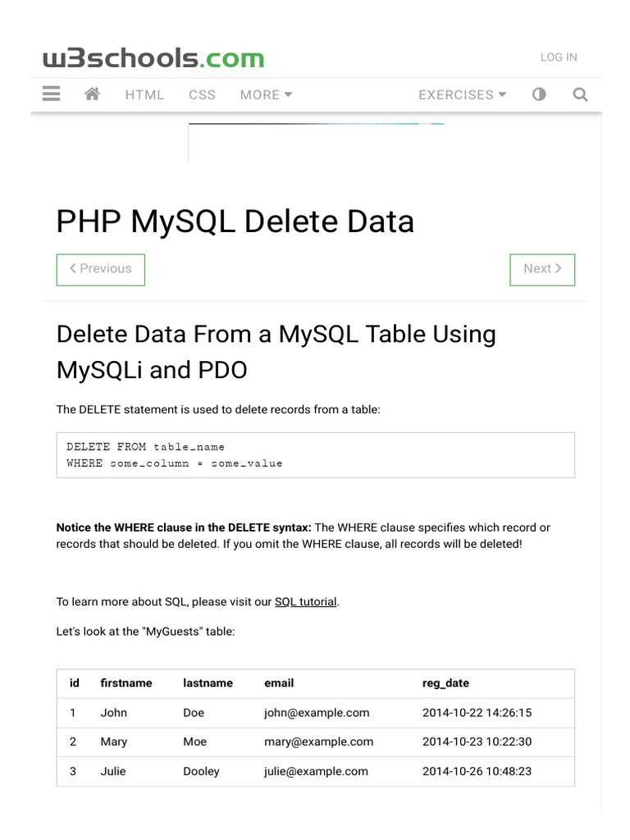This screenshot has height=840, width=630.
Task: Click the julie@example.com table cell
Action: pyautogui.click(x=316, y=772)
